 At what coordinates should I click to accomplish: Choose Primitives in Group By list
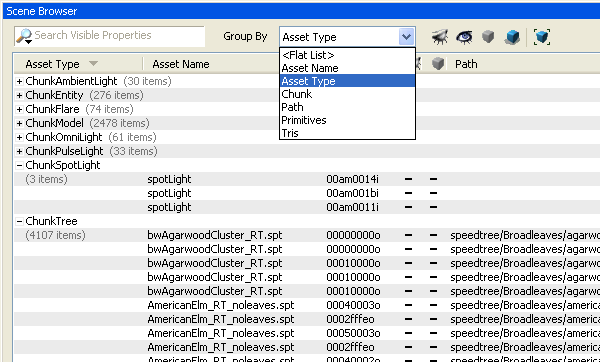click(347, 120)
